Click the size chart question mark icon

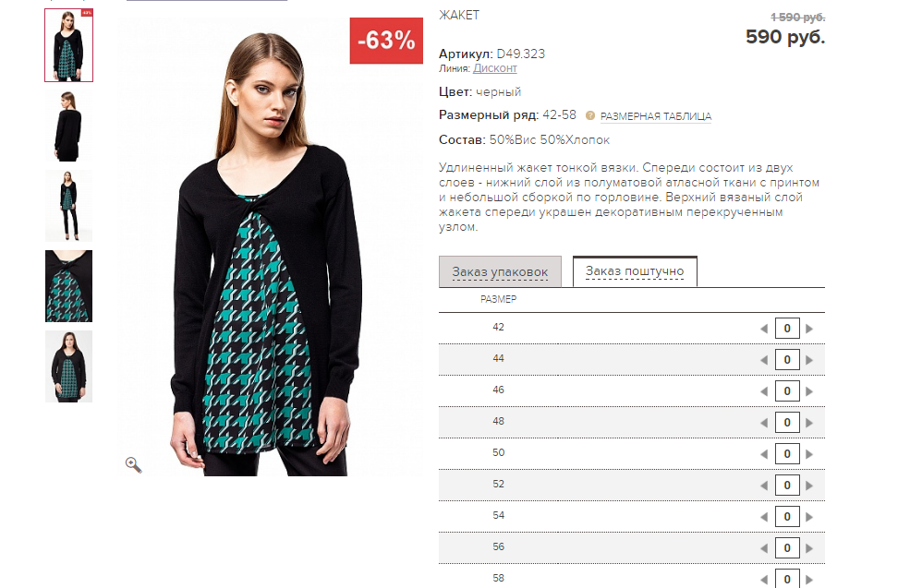coord(590,116)
